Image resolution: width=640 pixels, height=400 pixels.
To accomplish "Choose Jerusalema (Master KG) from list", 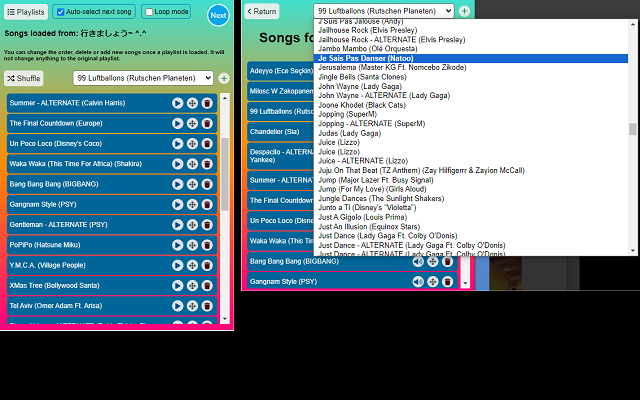I will pos(471,68).
